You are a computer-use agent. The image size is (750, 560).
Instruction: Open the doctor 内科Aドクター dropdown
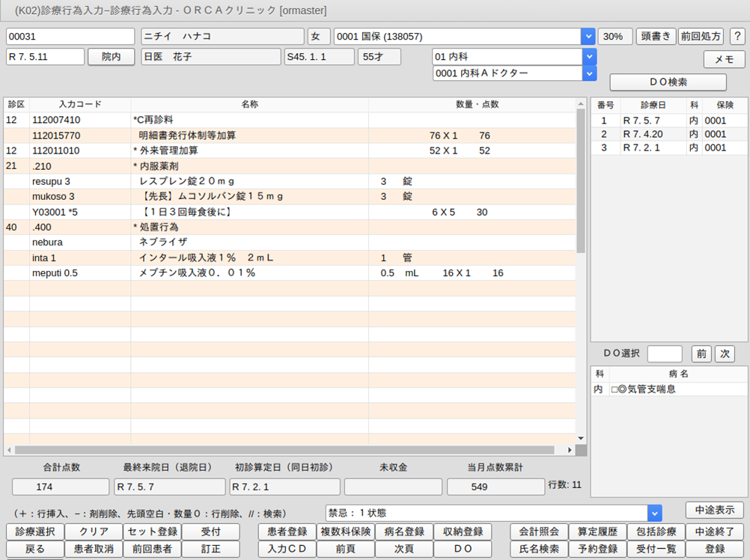click(589, 73)
